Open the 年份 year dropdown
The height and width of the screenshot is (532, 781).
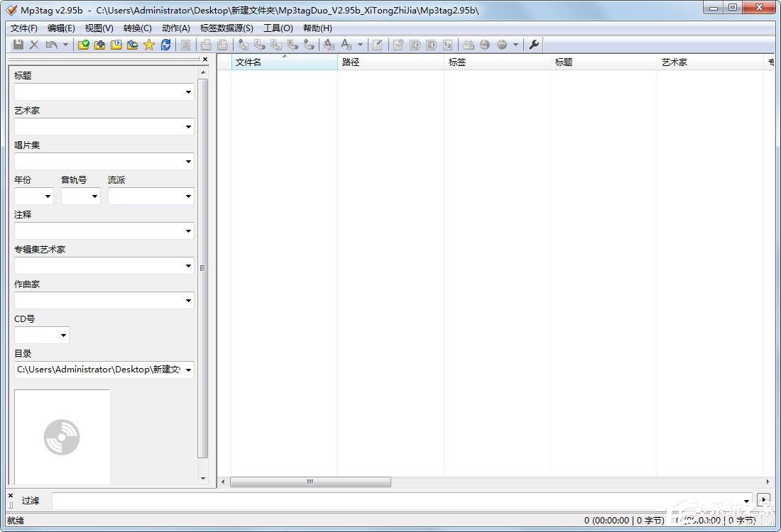48,196
